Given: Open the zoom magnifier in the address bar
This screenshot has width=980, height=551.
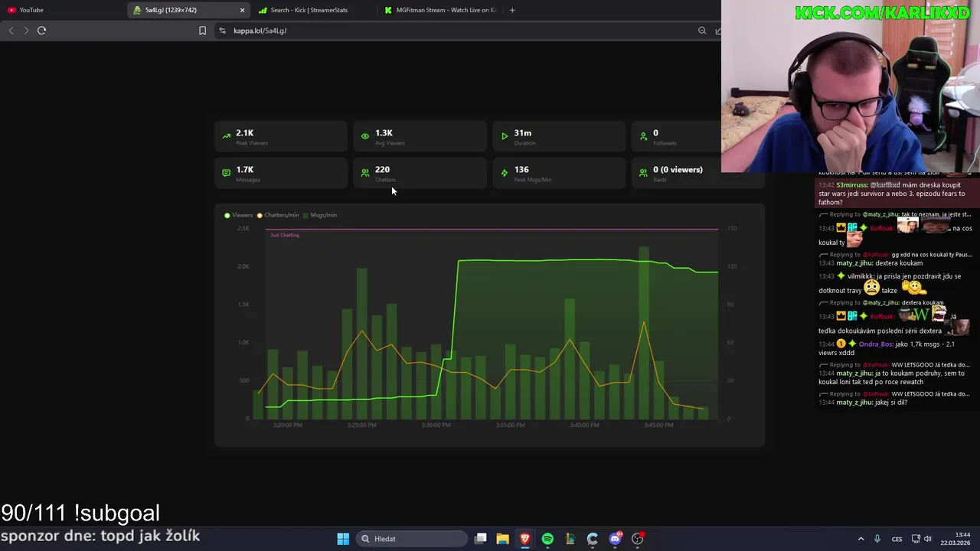Looking at the screenshot, I should [x=702, y=31].
